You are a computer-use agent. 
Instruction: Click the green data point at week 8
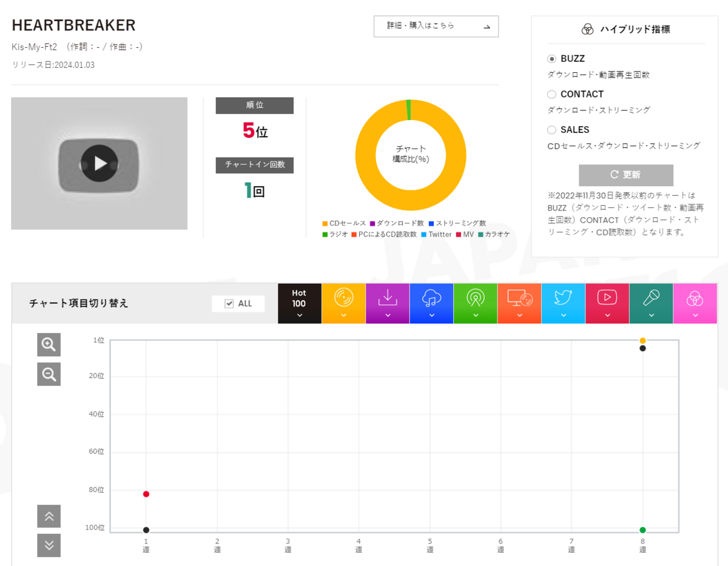(x=642, y=530)
